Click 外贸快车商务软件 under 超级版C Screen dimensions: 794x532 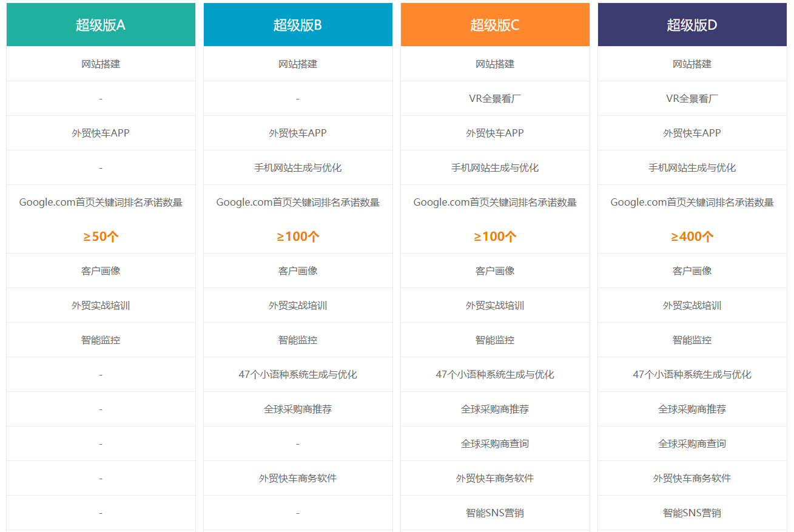[x=495, y=478]
